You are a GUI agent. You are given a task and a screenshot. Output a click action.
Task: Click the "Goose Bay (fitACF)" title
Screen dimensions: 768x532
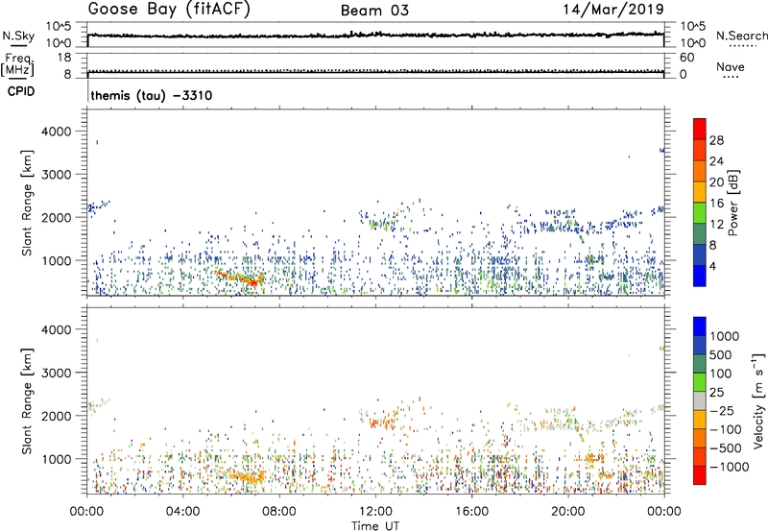(169, 10)
